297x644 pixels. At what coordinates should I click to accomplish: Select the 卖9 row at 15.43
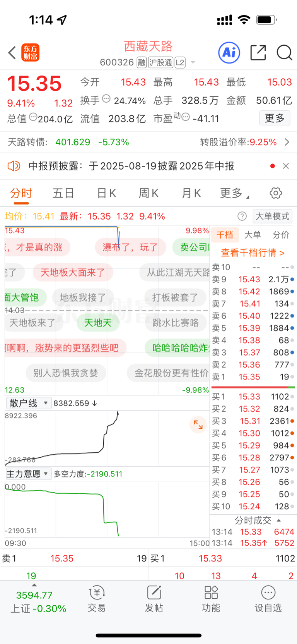(x=253, y=279)
